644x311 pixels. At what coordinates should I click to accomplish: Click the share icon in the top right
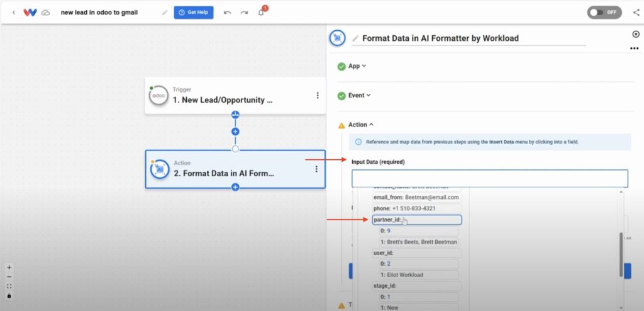636,13
